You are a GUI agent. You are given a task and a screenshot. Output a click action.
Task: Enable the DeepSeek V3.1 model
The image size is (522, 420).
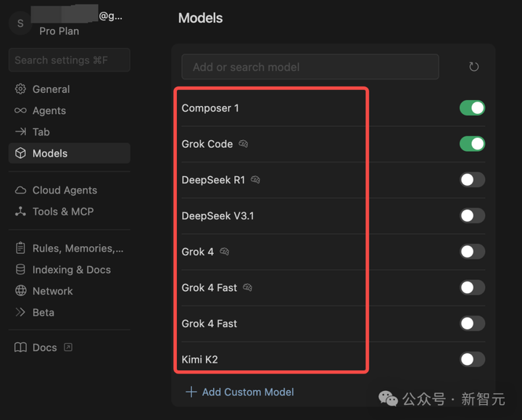pos(472,215)
